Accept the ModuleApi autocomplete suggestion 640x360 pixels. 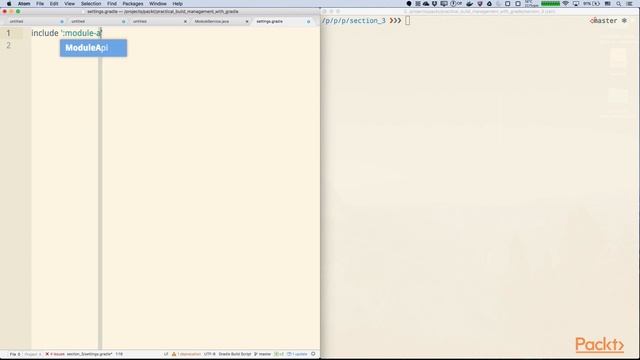click(x=93, y=48)
